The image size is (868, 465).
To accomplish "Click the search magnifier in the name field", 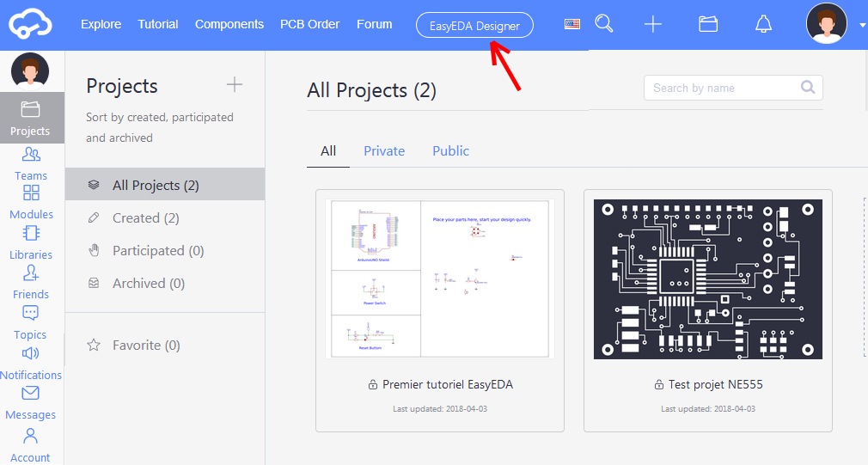I will point(808,87).
